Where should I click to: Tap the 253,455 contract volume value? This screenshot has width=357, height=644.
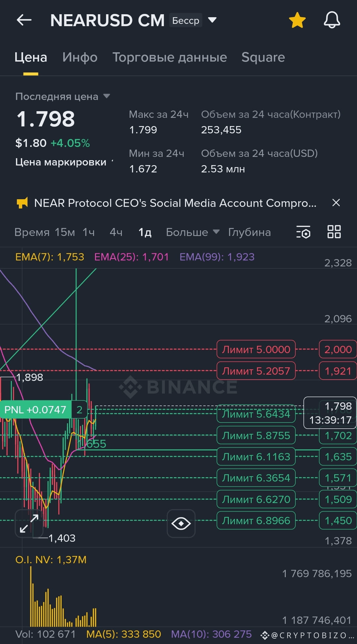pos(221,130)
